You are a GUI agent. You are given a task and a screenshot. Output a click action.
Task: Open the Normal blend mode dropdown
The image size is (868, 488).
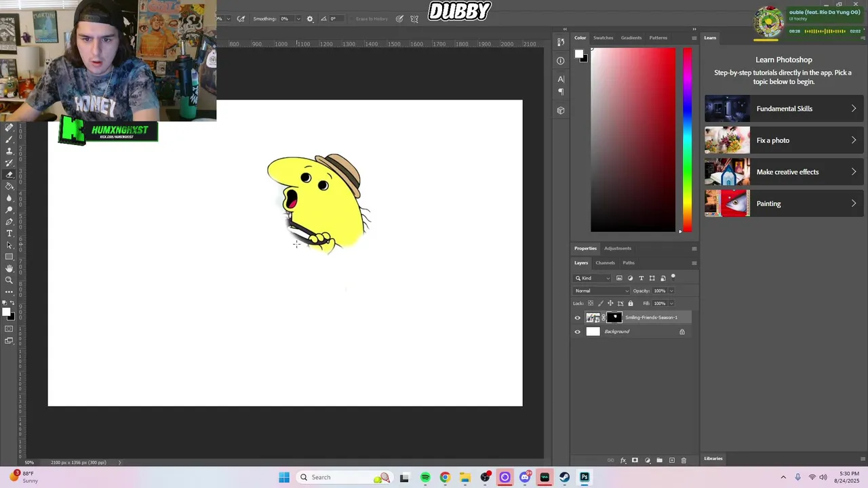click(x=602, y=291)
